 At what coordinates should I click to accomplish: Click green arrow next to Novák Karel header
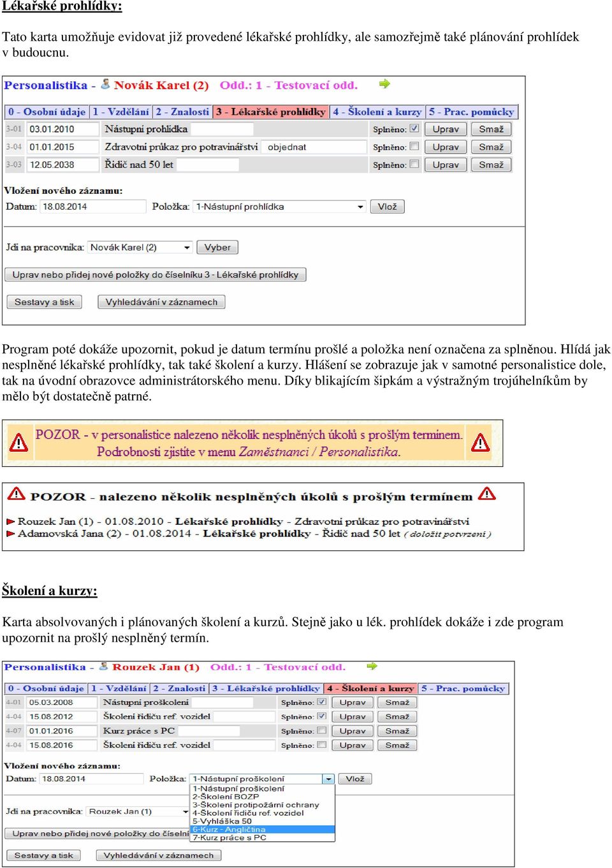pos(384,84)
